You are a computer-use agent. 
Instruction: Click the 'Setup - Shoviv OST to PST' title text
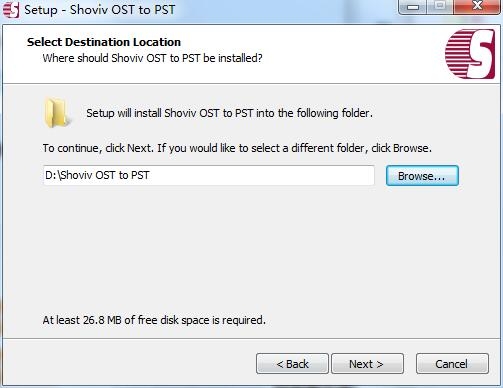pos(100,10)
